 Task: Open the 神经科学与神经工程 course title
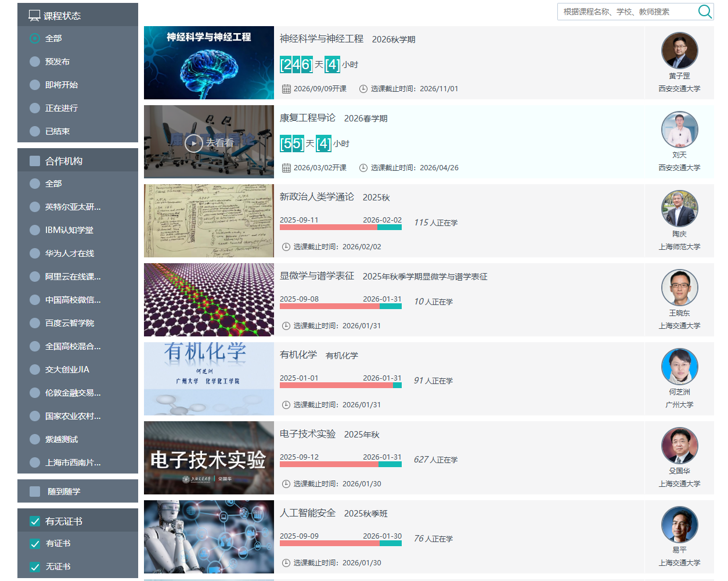coord(322,39)
